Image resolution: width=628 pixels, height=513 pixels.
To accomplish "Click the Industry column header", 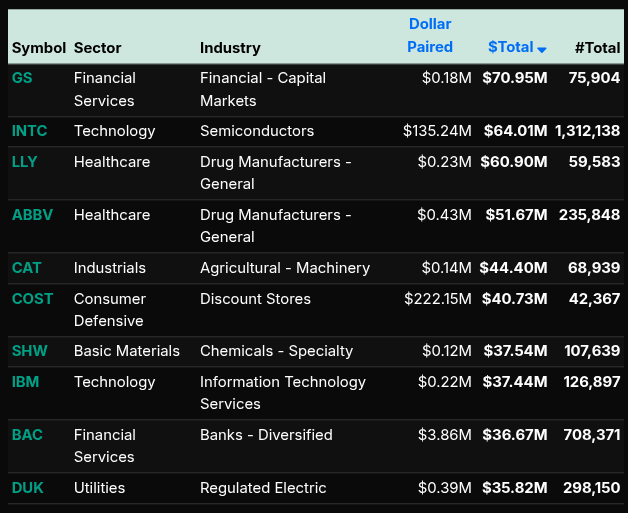I will click(230, 47).
